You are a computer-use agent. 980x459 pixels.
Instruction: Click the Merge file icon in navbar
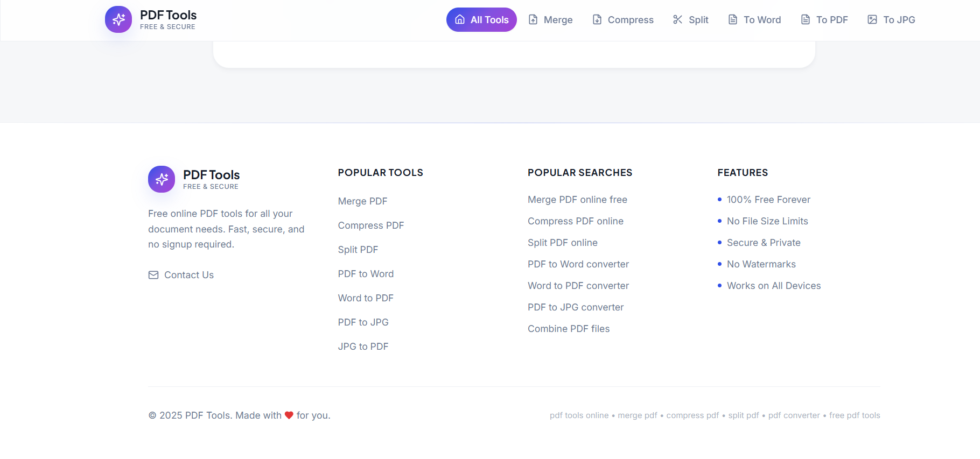tap(533, 19)
